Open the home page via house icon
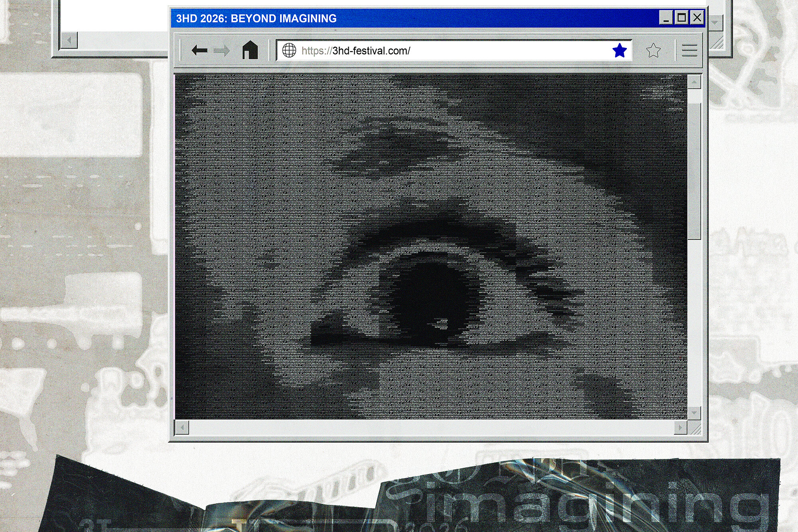798x532 pixels. tap(250, 50)
